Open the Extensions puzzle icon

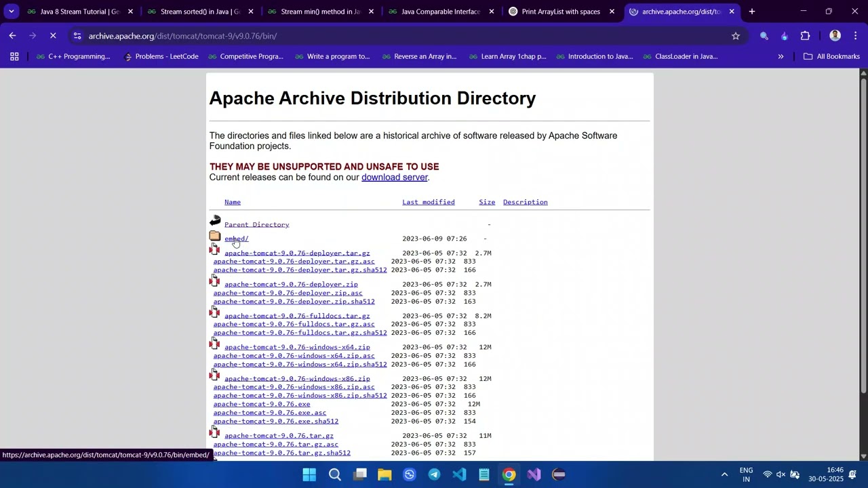tap(806, 36)
